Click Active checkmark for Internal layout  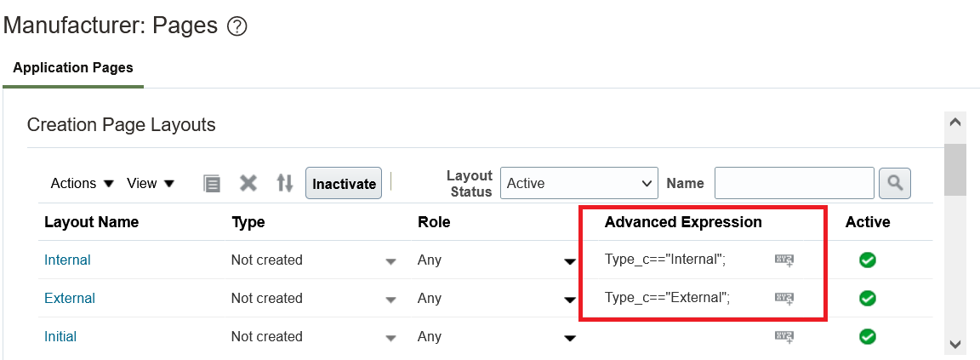867,260
